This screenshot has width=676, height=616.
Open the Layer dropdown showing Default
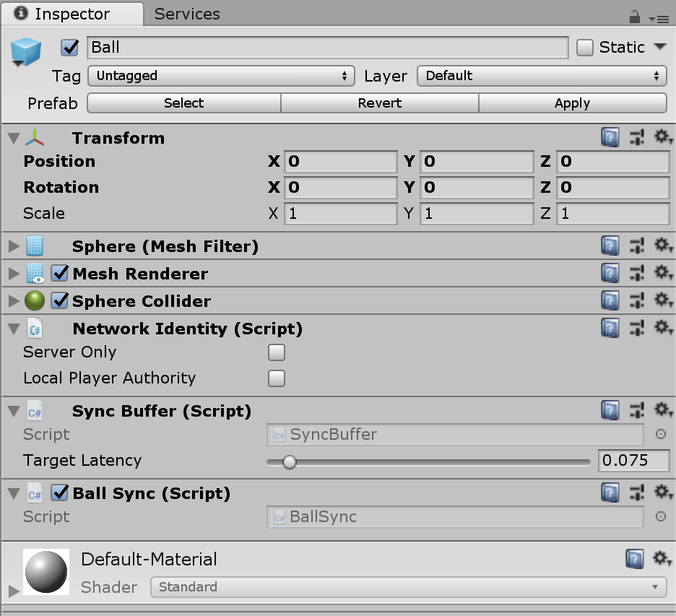pyautogui.click(x=542, y=76)
